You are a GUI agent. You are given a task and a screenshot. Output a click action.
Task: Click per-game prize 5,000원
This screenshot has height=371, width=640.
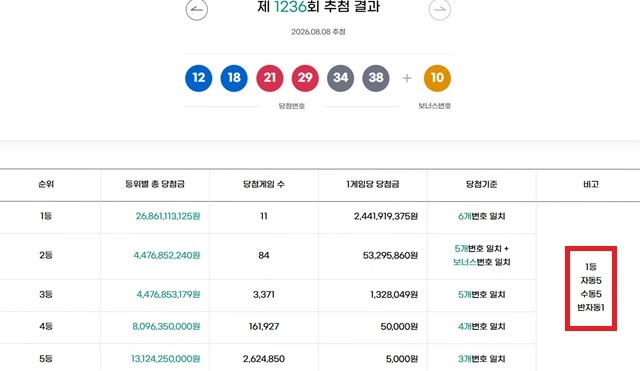(402, 359)
